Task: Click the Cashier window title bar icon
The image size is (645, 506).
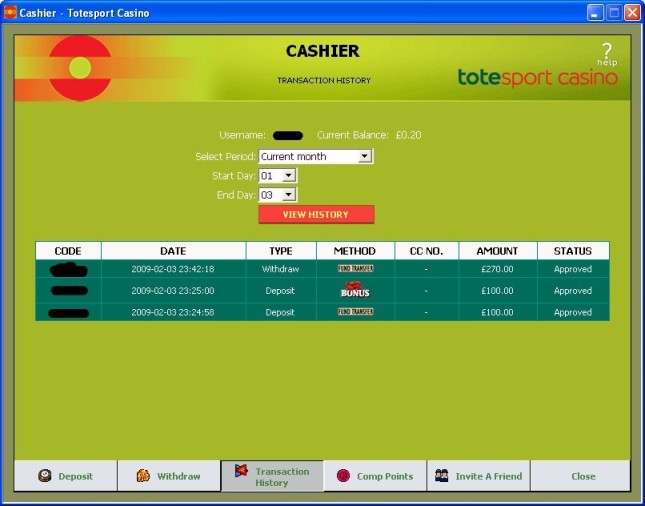Action: click(10, 12)
